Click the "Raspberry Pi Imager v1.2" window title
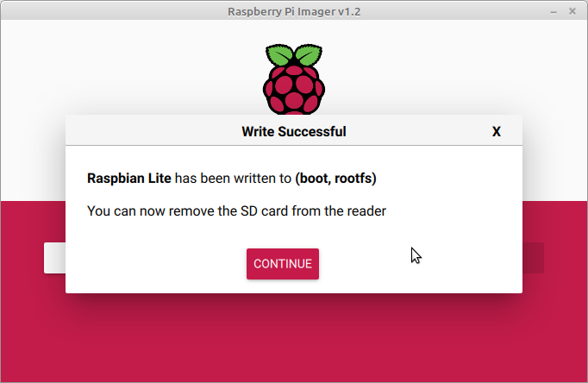Screen dimensions: 588x383 293,12
